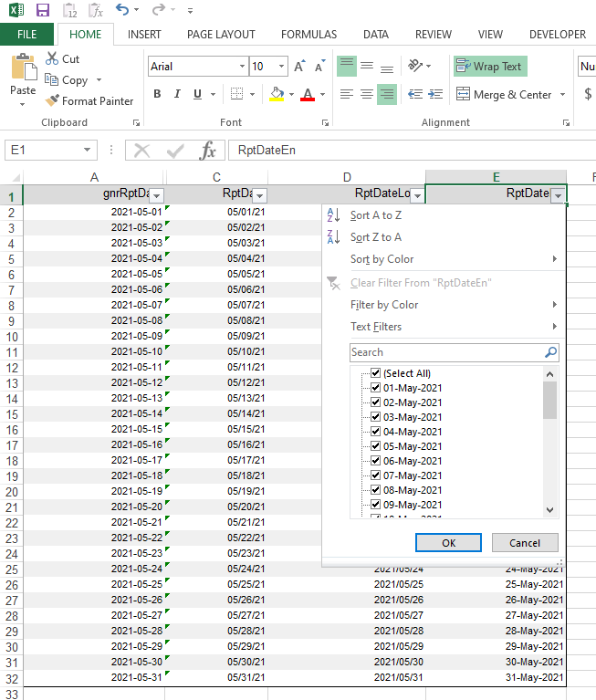Viewport: 596px width, 700px height.
Task: Select Sort A to Z option
Action: click(x=375, y=215)
